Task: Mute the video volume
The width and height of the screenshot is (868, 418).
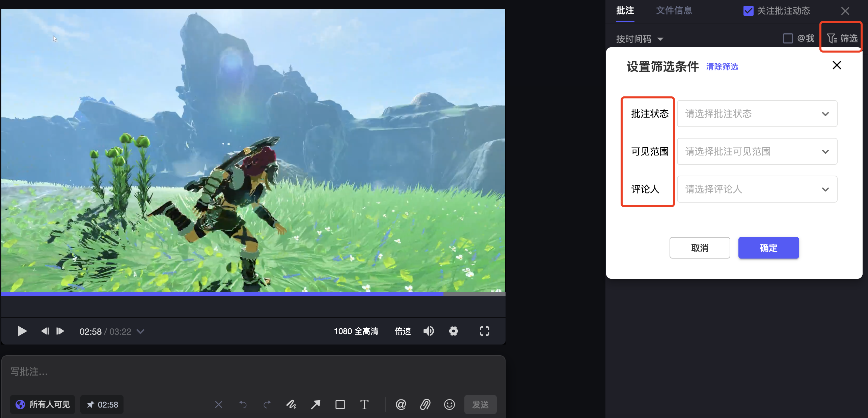Action: (429, 331)
